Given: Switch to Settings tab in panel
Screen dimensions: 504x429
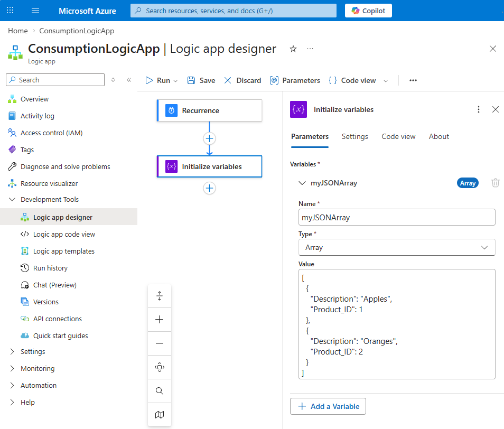Looking at the screenshot, I should point(355,137).
